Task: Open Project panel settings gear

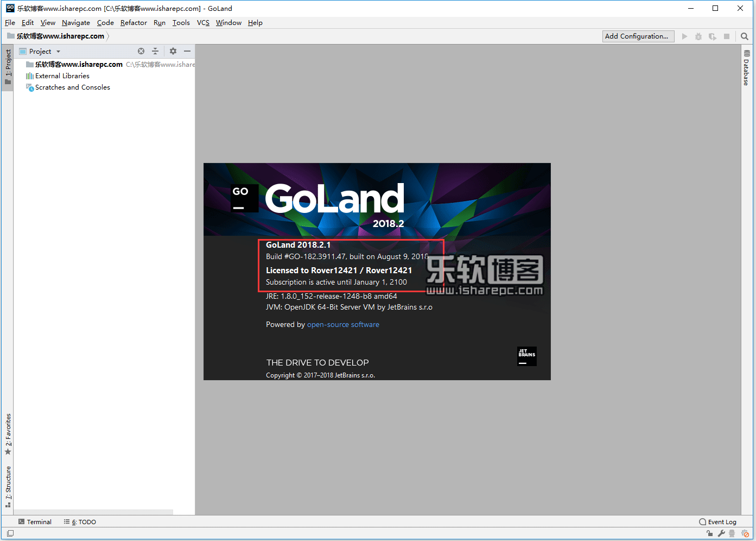Action: tap(173, 51)
